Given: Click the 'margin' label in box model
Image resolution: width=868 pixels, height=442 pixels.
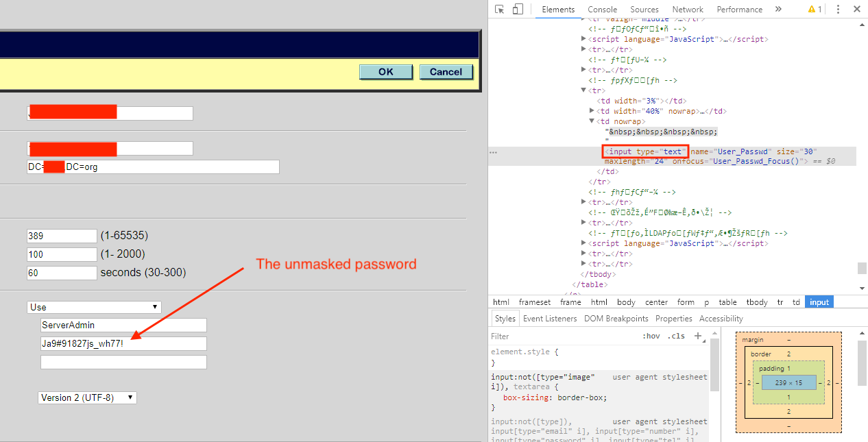Looking at the screenshot, I should (x=753, y=340).
